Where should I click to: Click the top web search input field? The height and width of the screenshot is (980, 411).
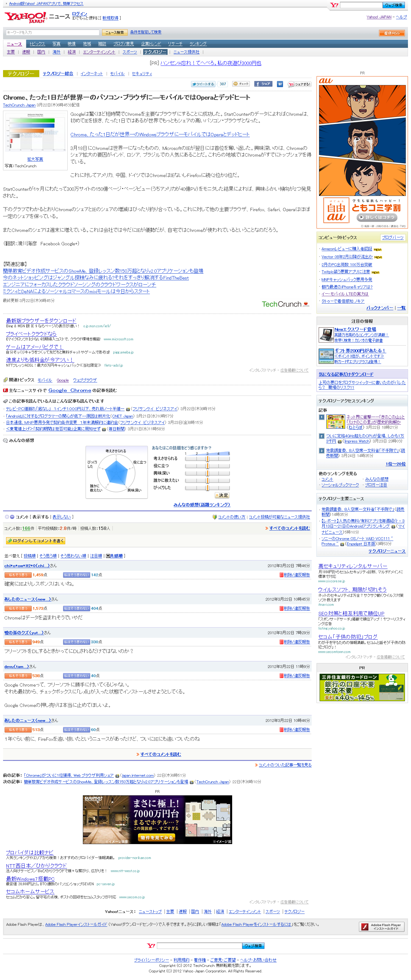click(361, 5)
